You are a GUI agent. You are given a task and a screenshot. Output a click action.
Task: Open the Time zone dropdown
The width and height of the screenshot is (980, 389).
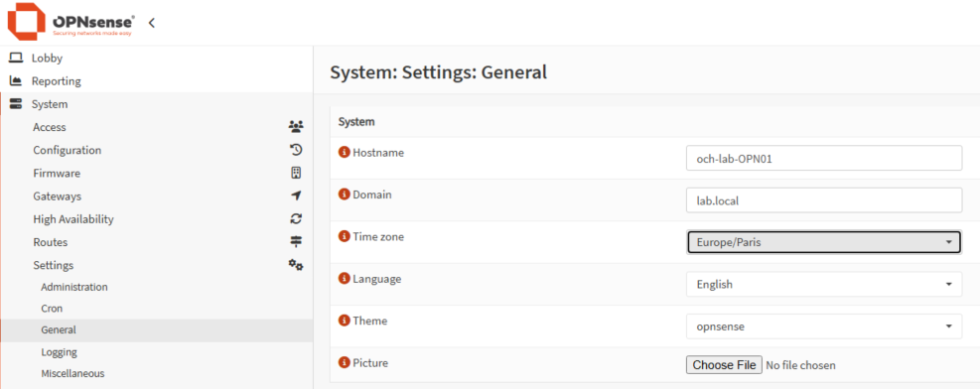824,242
